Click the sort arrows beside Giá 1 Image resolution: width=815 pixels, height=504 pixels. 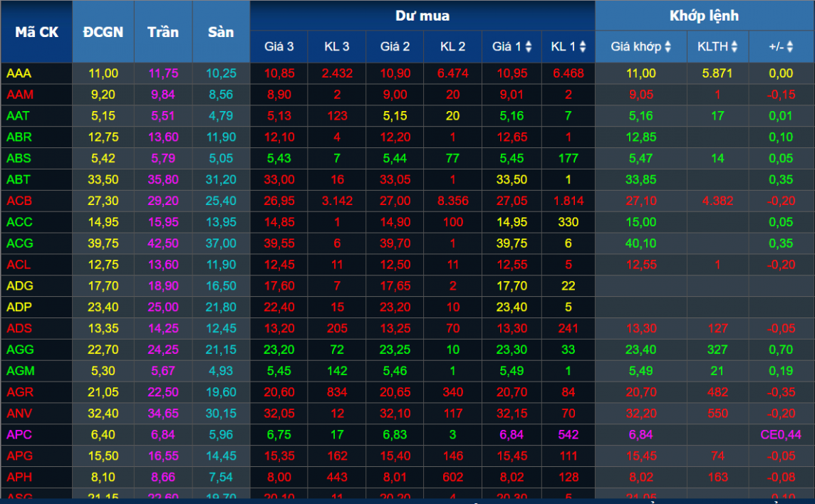coord(529,47)
